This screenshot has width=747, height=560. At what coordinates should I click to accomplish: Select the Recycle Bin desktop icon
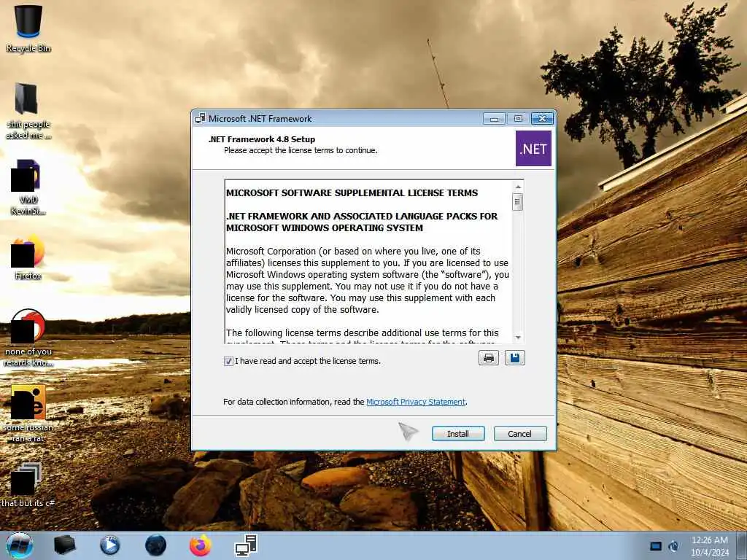point(28,28)
